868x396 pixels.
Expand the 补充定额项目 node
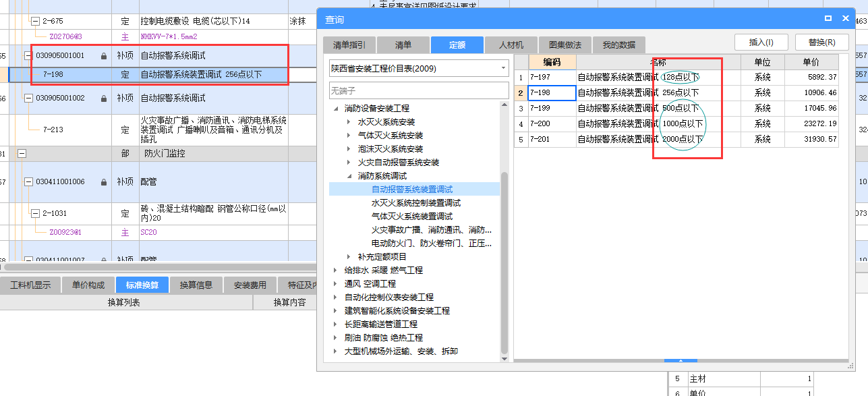349,257
